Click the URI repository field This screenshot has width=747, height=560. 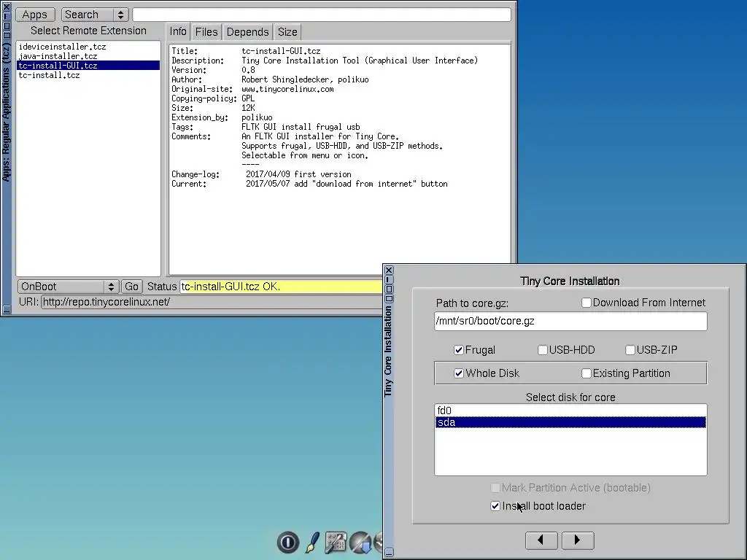tap(212, 302)
